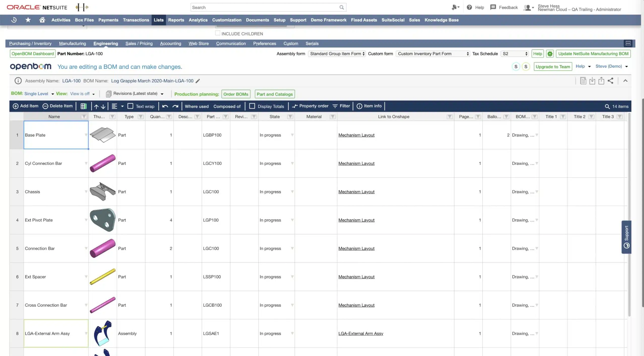Edit the BOM name with the pencil icon

click(198, 81)
